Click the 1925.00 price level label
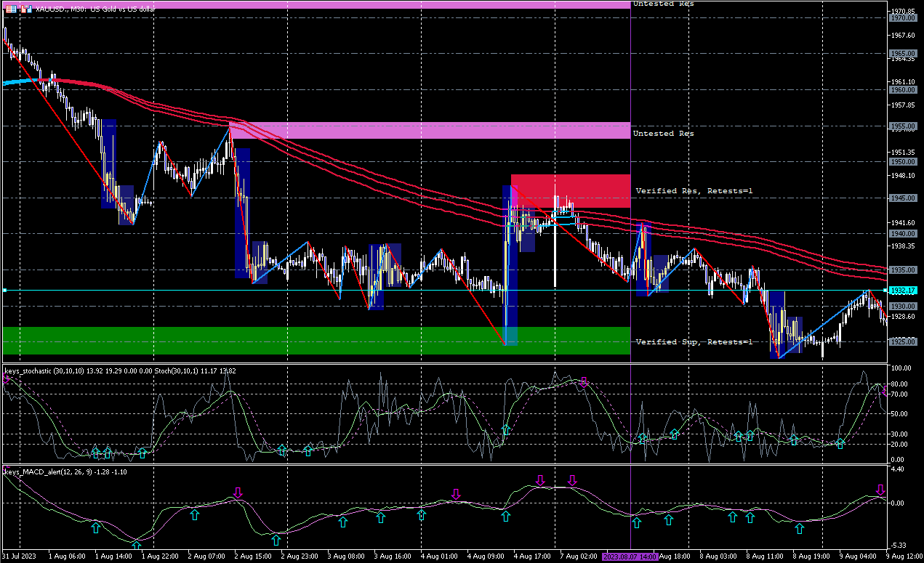The width and height of the screenshot is (924, 563). (902, 341)
